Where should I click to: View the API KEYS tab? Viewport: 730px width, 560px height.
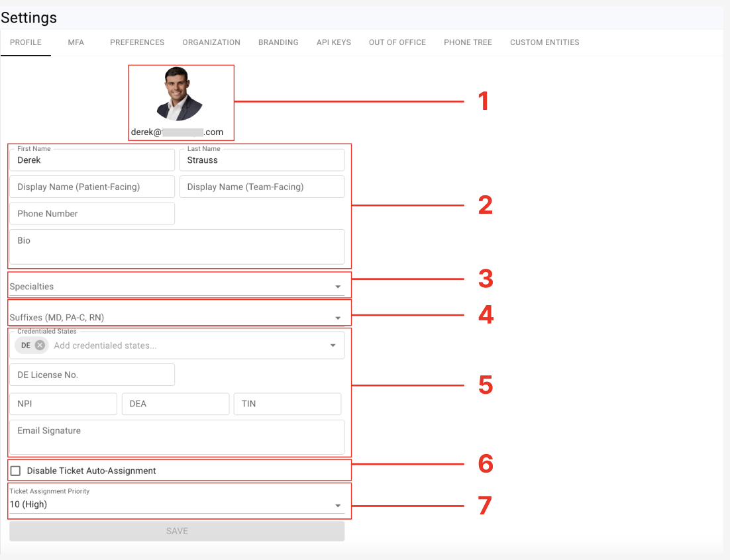point(333,42)
